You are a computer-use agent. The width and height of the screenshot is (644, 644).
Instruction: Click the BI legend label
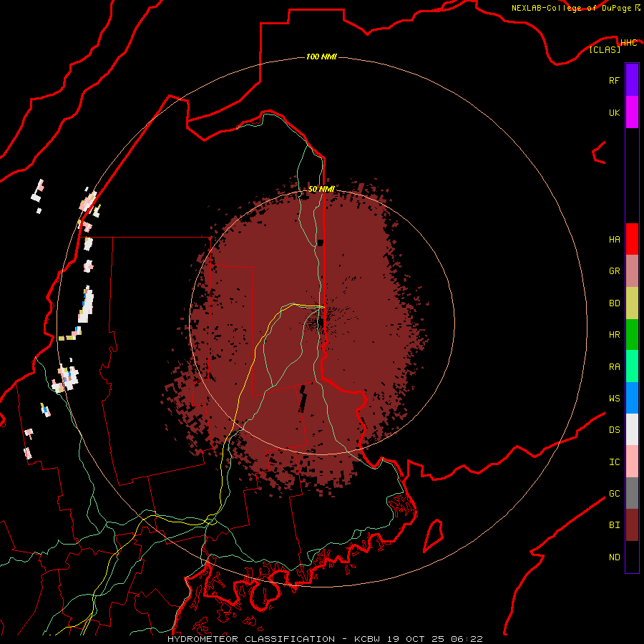point(614,525)
